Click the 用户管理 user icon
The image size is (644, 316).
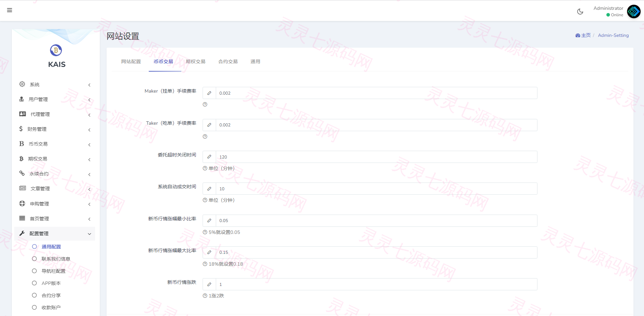point(22,99)
